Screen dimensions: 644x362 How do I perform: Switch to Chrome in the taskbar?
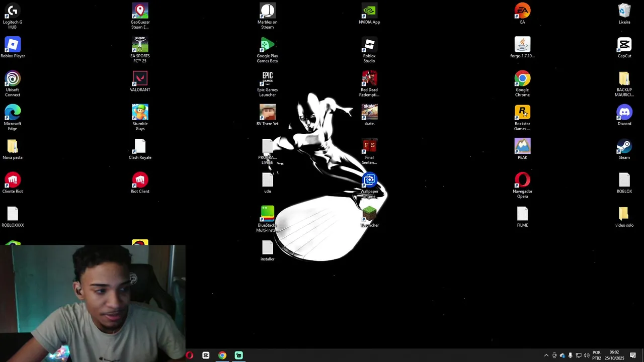[222, 355]
